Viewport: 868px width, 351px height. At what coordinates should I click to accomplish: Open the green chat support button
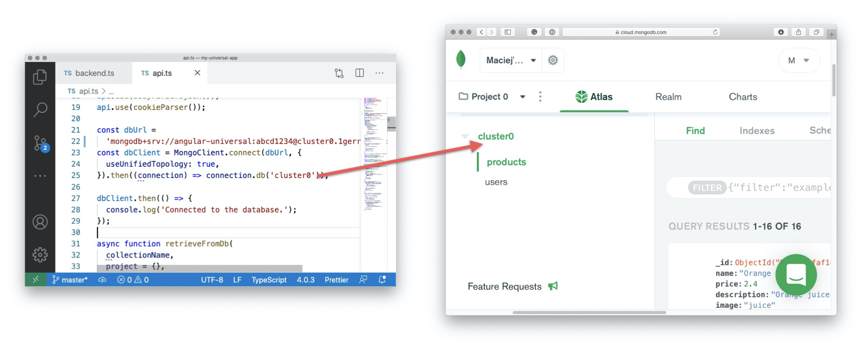tap(796, 275)
